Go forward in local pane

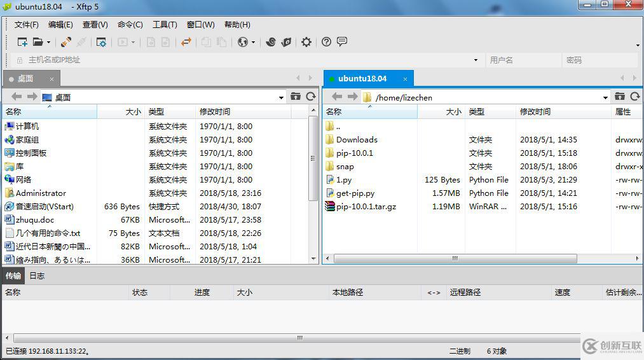click(32, 97)
